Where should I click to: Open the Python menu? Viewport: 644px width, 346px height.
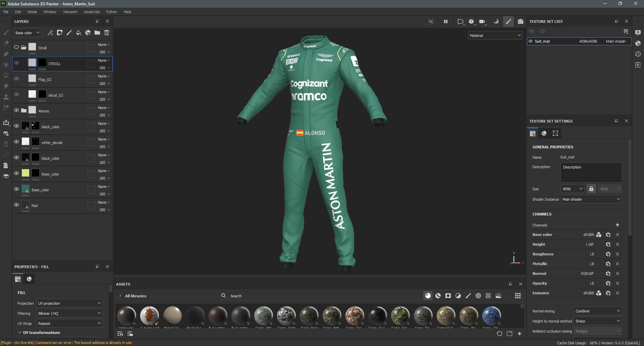(112, 12)
